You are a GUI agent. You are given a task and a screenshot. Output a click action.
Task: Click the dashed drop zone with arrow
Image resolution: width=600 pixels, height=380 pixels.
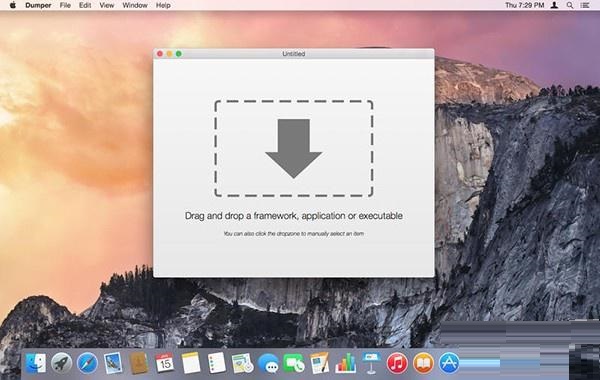click(293, 148)
